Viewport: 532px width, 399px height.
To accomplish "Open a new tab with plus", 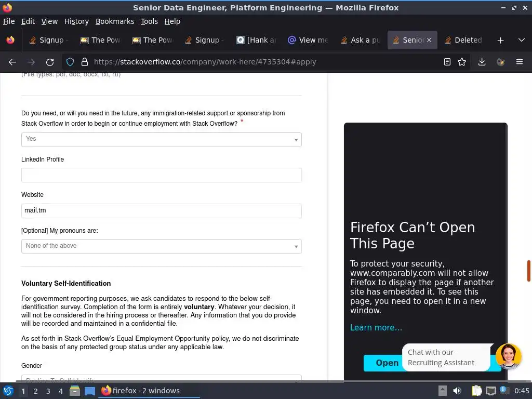I will tap(500, 40).
